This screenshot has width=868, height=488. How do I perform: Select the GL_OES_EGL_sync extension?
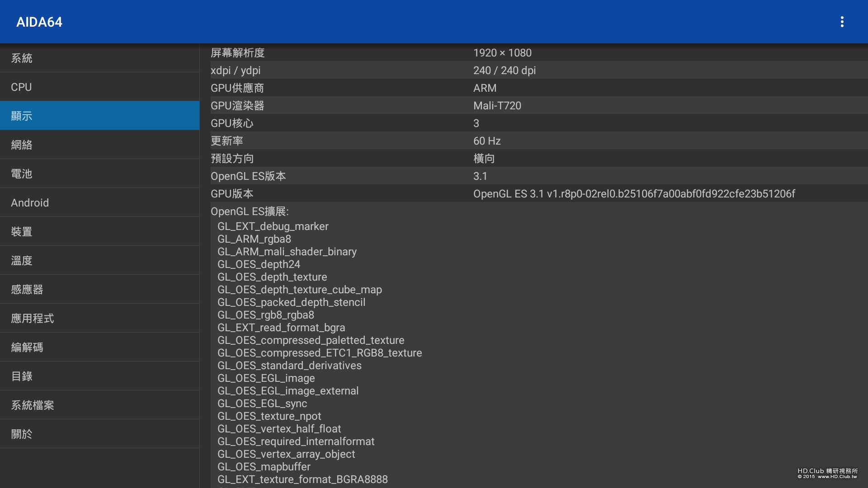[x=262, y=404]
